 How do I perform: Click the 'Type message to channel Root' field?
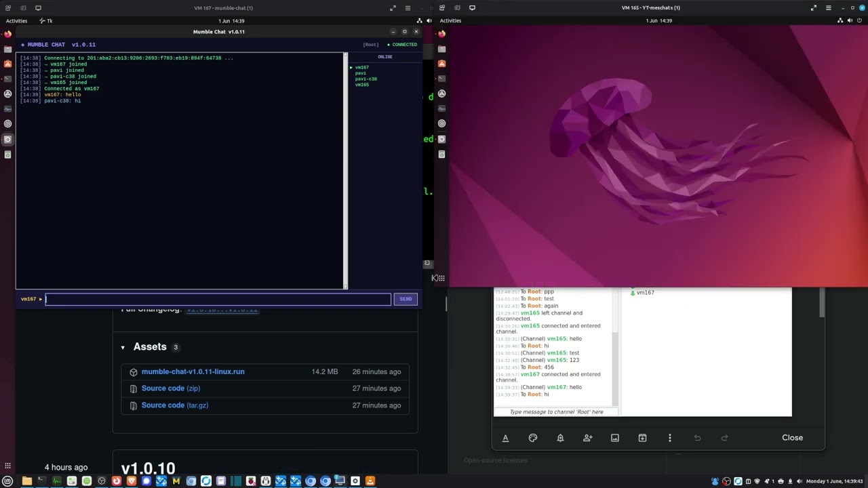click(x=556, y=412)
